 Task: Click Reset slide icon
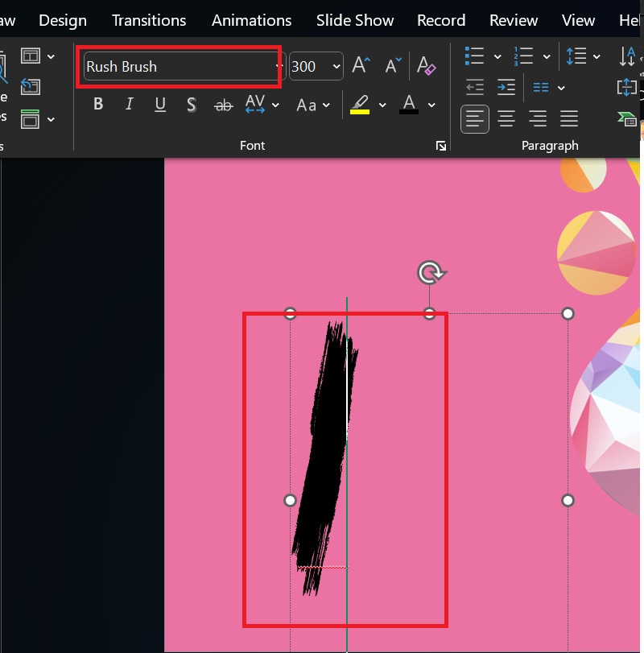point(31,87)
